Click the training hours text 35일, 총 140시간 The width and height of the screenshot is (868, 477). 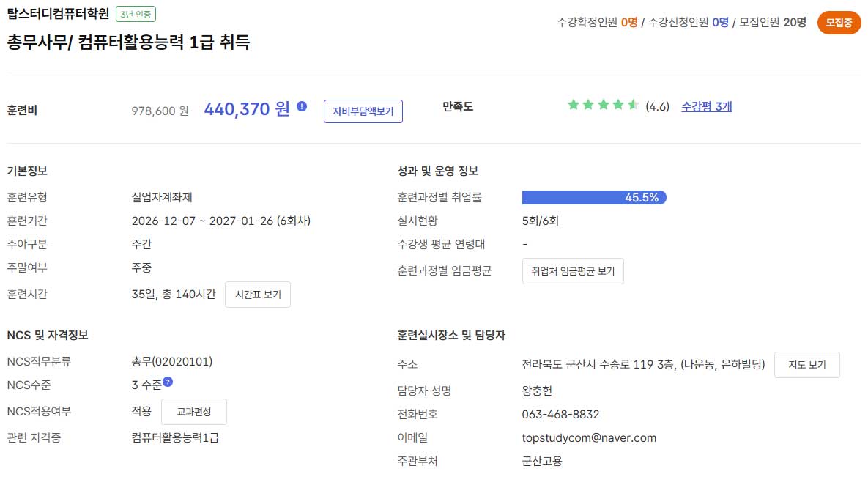[x=174, y=294]
